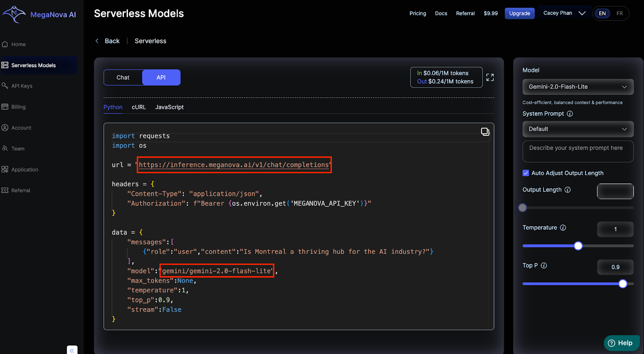Expand the Cacey Phan account menu
The image size is (644, 354).
coord(564,13)
